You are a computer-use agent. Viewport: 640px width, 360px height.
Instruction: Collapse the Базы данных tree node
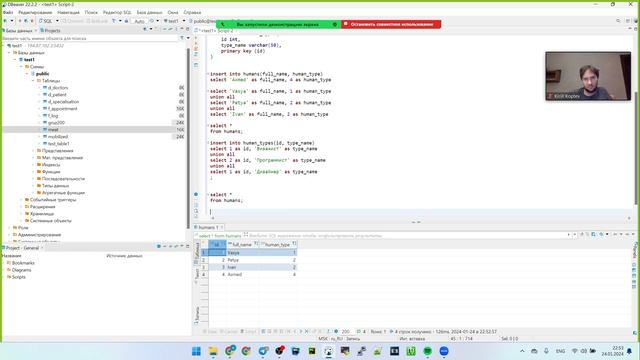[9, 53]
